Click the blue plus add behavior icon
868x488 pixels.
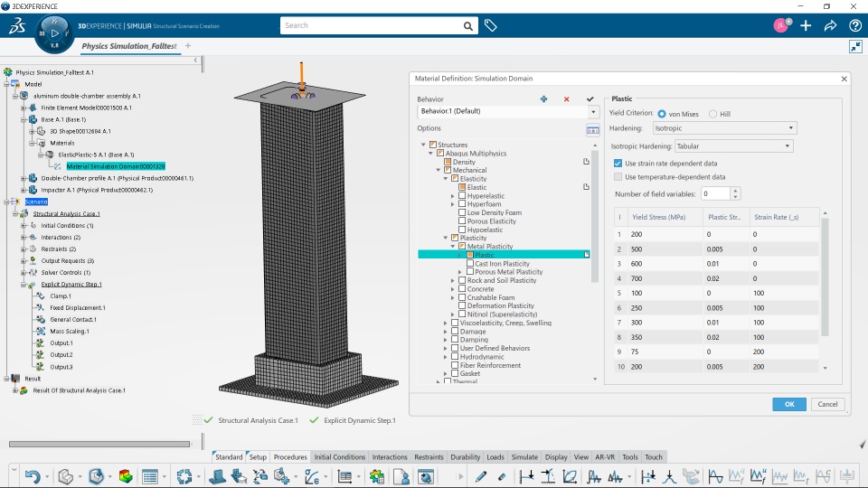coord(543,99)
